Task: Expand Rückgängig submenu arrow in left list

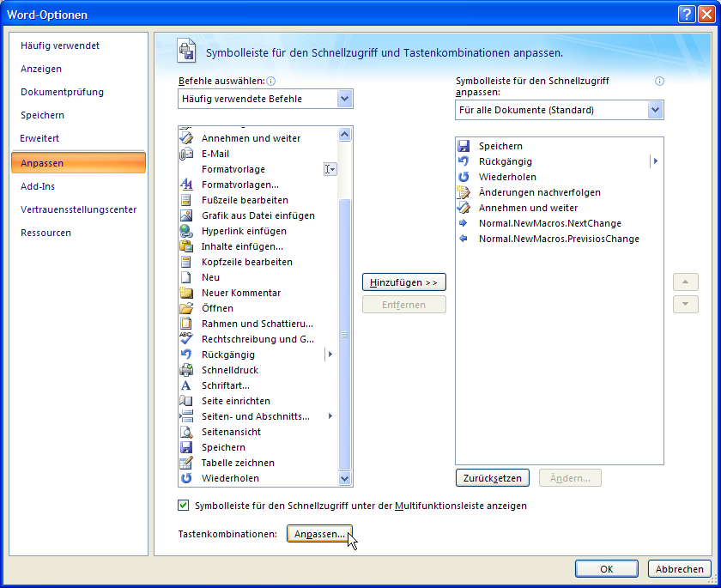Action: click(x=330, y=355)
